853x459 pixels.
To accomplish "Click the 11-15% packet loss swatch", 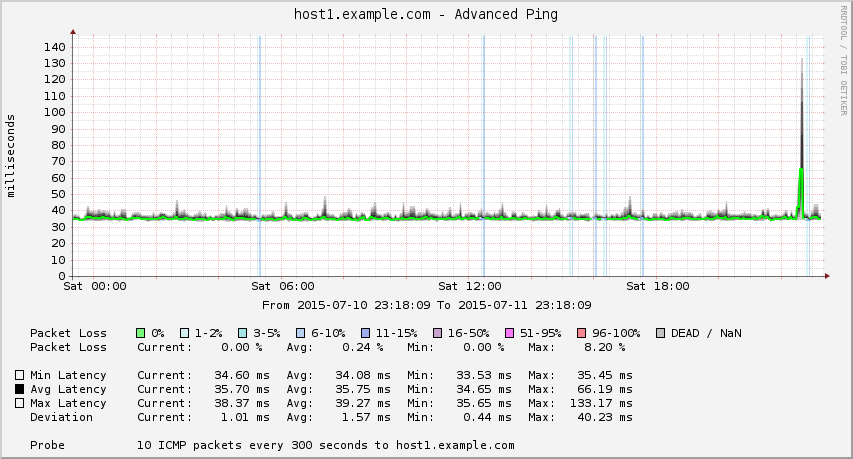I will [366, 333].
